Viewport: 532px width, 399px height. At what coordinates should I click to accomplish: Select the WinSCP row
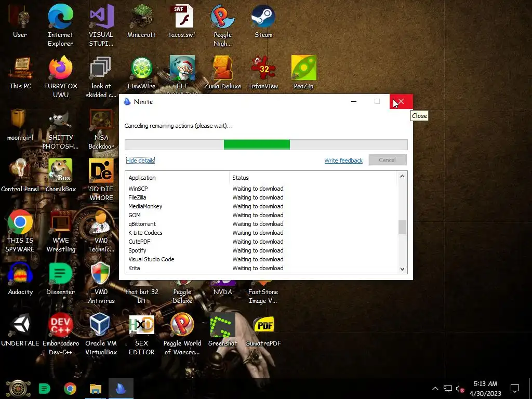click(261, 189)
